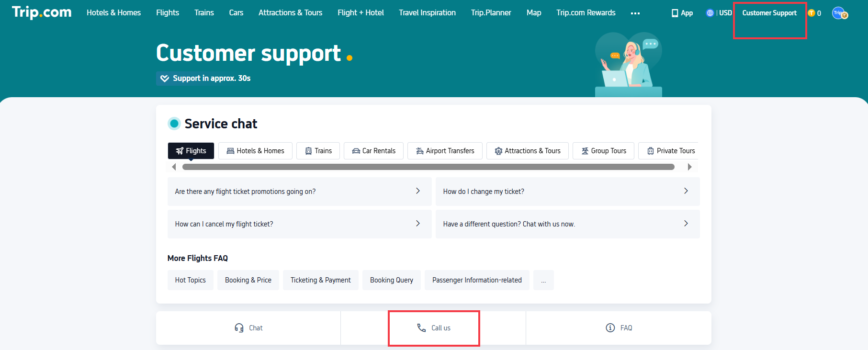Click the Trip.com logo
Viewport: 868px width, 350px height.
41,12
